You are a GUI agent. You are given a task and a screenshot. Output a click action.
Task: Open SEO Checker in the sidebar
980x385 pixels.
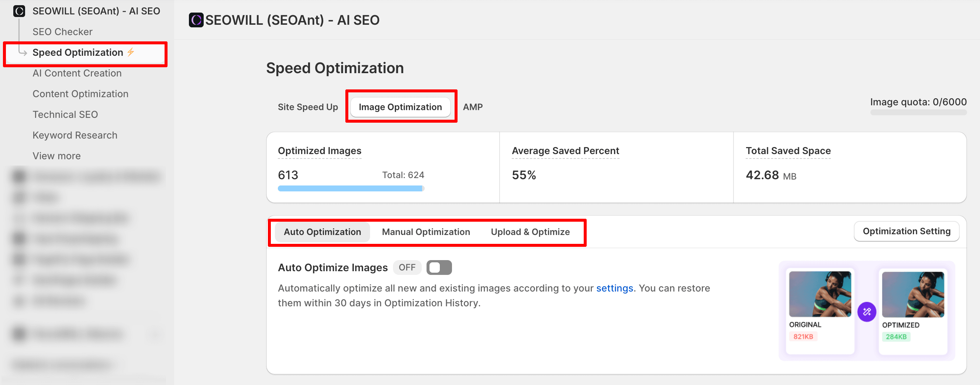click(x=62, y=32)
